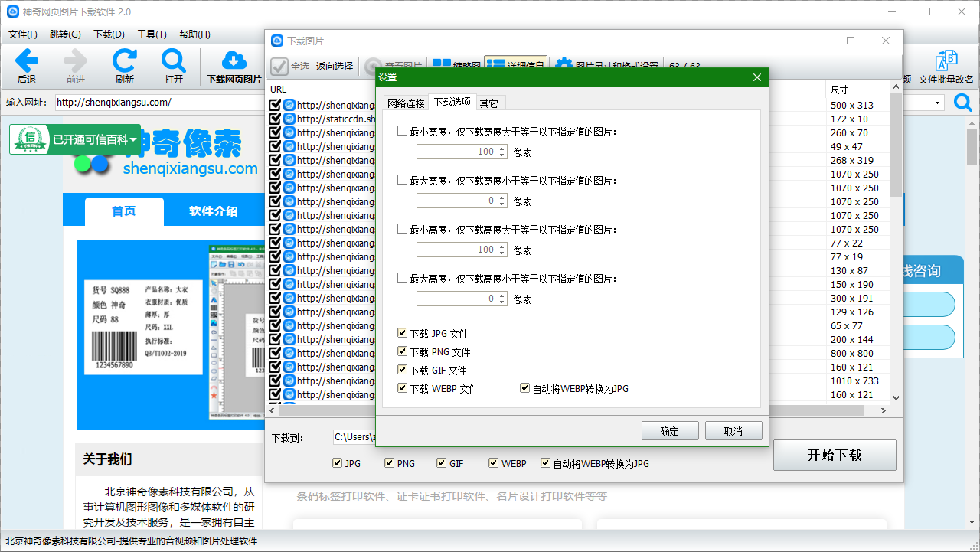This screenshot has width=980, height=552.
Task: Uncheck download WEBP files in Settings dialog
Action: click(x=402, y=388)
